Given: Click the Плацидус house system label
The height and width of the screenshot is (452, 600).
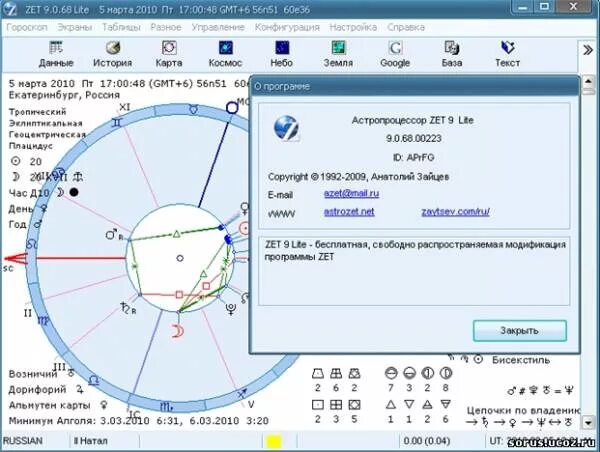Looking at the screenshot, I should pos(31,146).
